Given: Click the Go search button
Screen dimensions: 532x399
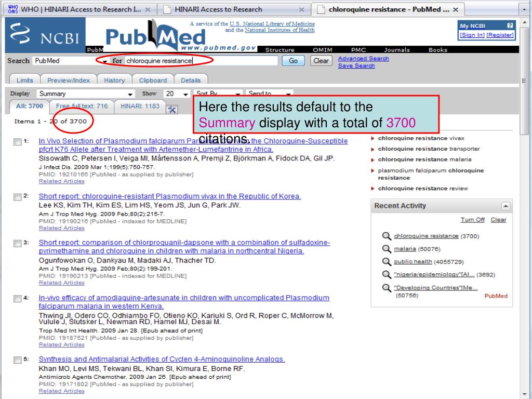Looking at the screenshot, I should pos(293,61).
